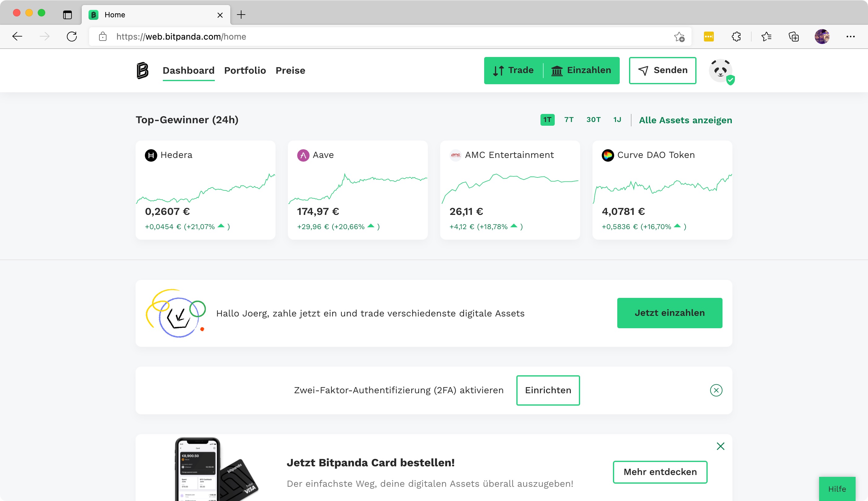Viewport: 868px width, 501px height.
Task: Switch to the Portfolio tab
Action: pyautogui.click(x=245, y=70)
